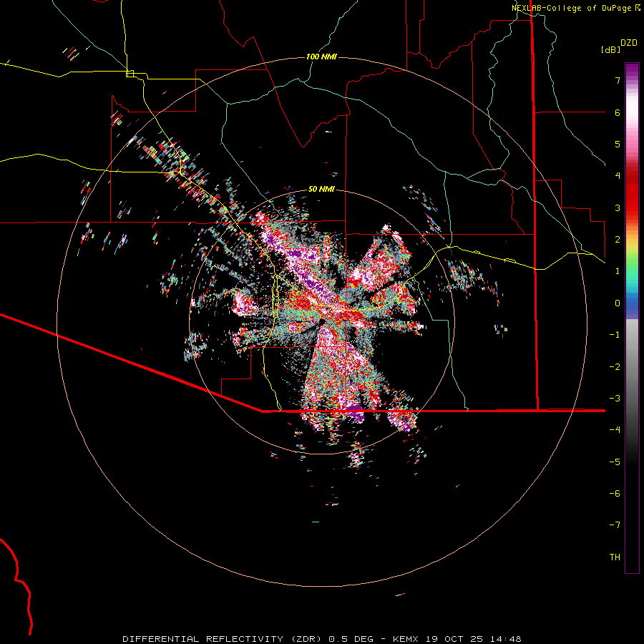Click the -5 value on the color scale

(x=615, y=462)
